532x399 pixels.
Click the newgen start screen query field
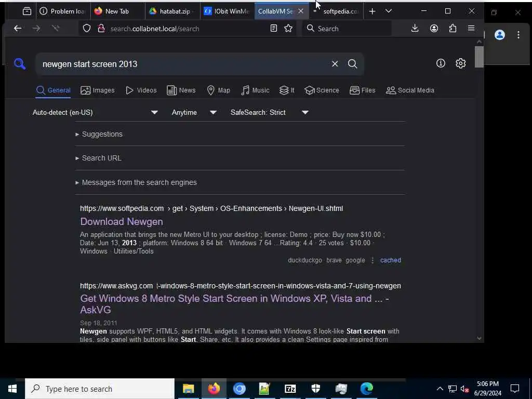[183, 64]
